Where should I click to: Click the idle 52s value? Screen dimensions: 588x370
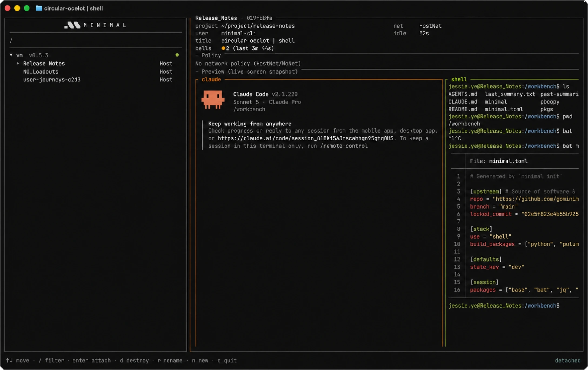pos(424,34)
